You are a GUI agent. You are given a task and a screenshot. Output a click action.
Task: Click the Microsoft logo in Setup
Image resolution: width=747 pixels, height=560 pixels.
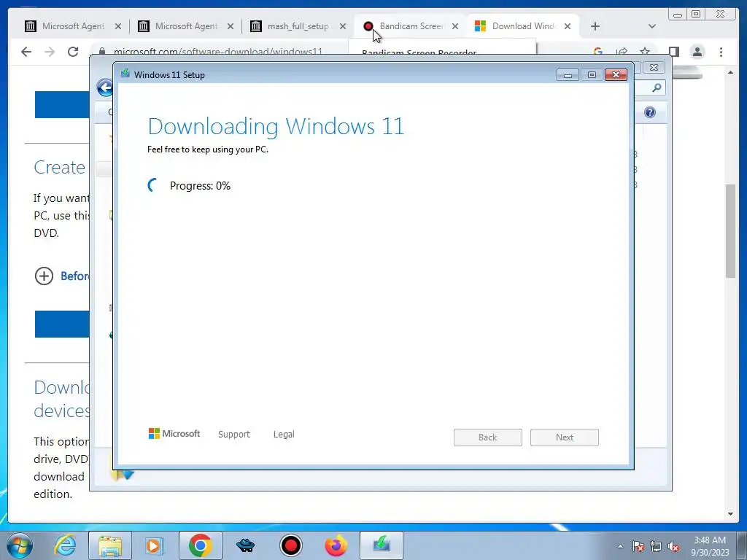click(174, 433)
